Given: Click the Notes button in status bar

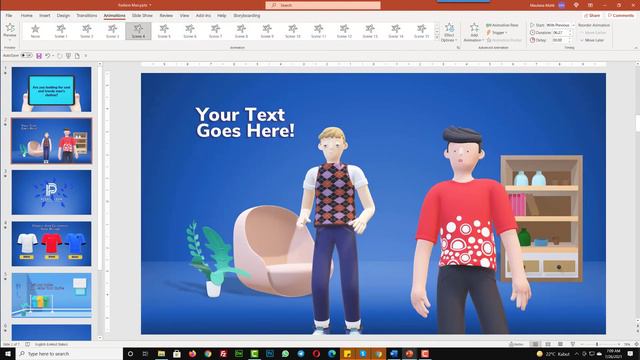Looking at the screenshot, I should [x=517, y=344].
